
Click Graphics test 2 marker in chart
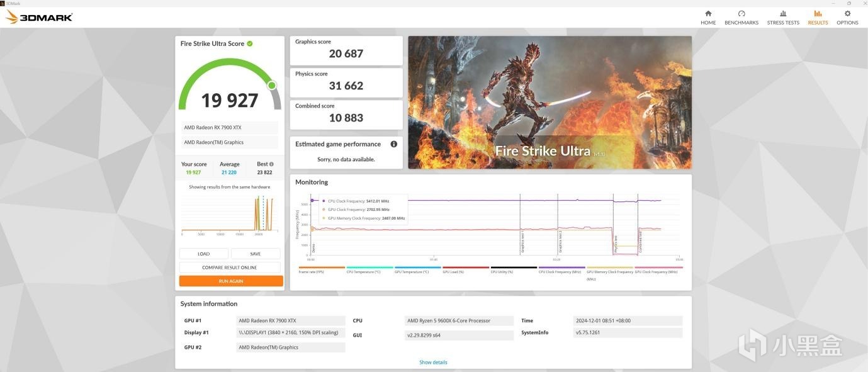click(x=560, y=242)
